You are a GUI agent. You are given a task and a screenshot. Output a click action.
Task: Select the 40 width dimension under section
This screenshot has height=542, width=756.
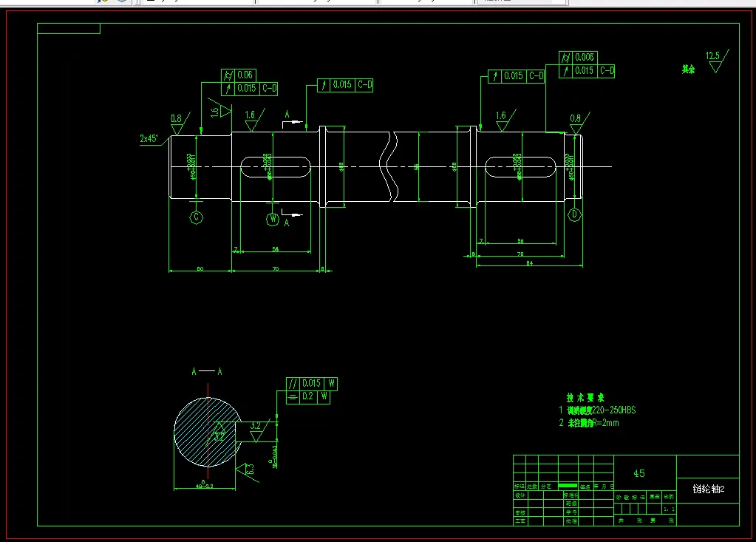click(x=205, y=486)
